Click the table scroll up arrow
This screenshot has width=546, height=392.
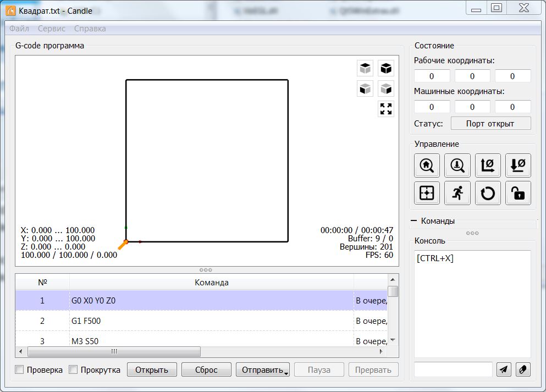(393, 280)
